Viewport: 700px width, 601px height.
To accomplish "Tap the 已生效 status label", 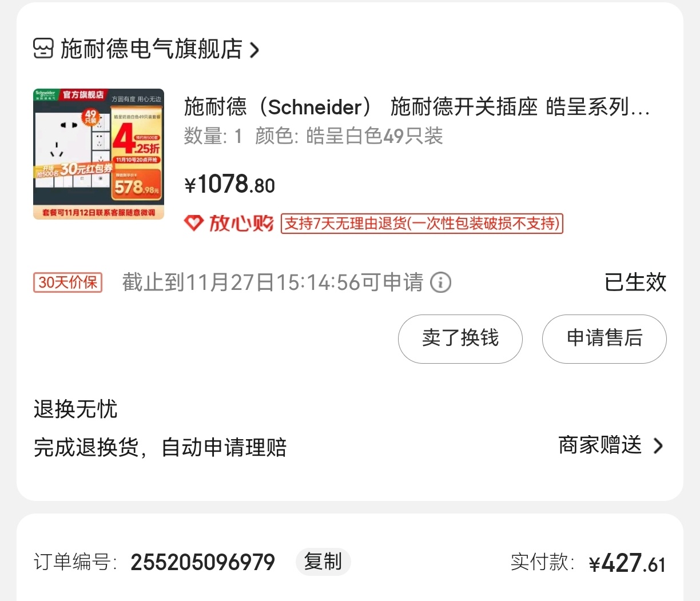I will [x=635, y=282].
